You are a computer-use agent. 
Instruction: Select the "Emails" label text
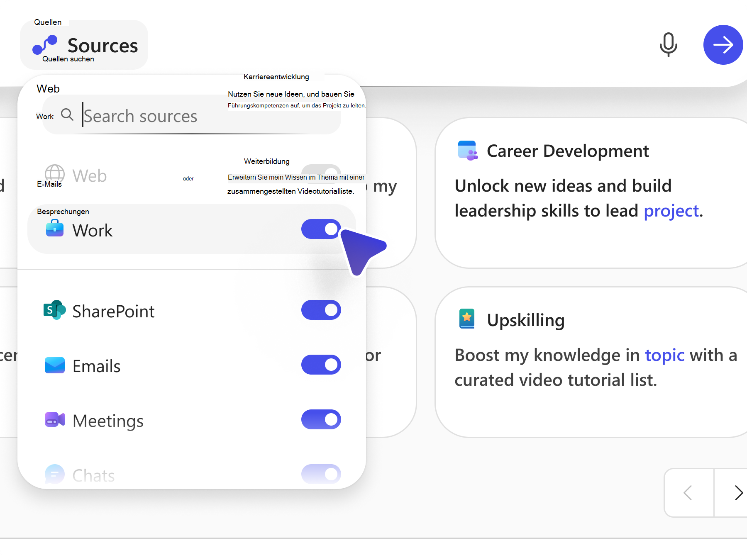96,366
